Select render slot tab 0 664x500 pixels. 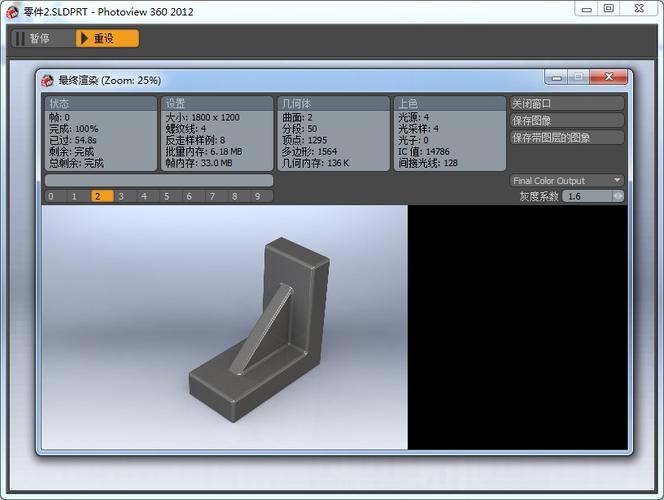pos(51,197)
